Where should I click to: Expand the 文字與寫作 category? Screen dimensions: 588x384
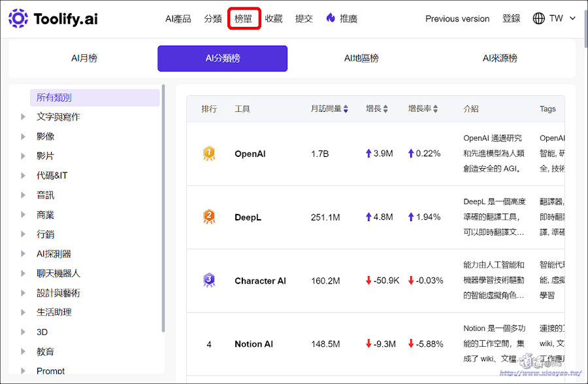pyautogui.click(x=24, y=116)
